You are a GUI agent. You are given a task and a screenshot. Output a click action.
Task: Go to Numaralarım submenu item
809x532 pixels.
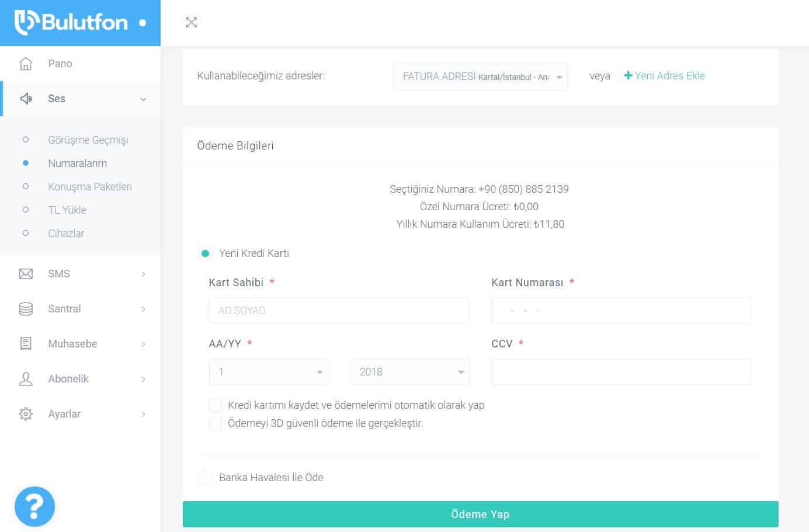78,164
